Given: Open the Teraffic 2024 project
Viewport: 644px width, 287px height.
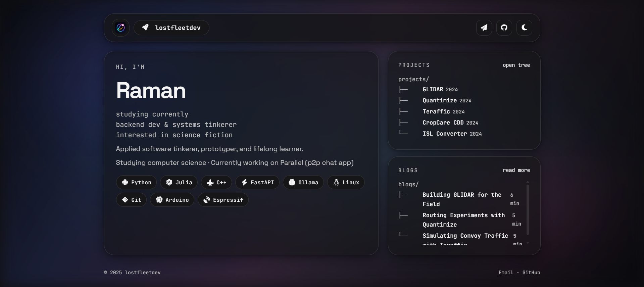Looking at the screenshot, I should click(443, 111).
